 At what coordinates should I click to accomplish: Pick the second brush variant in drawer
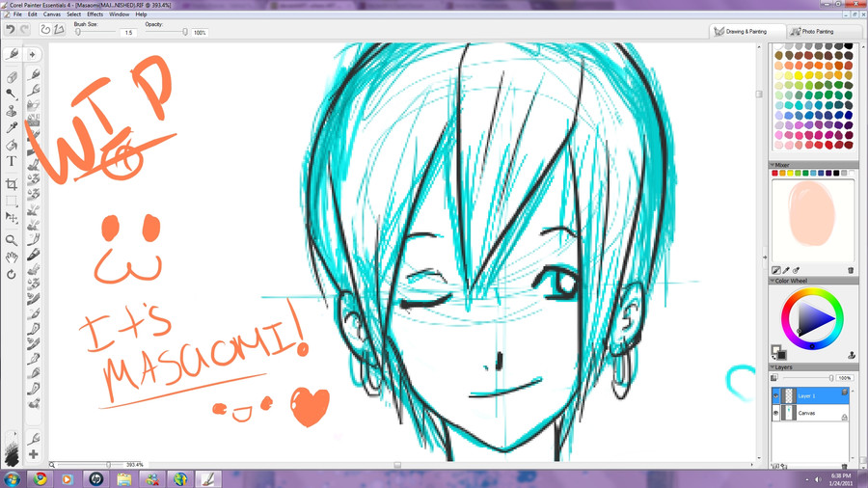point(34,89)
